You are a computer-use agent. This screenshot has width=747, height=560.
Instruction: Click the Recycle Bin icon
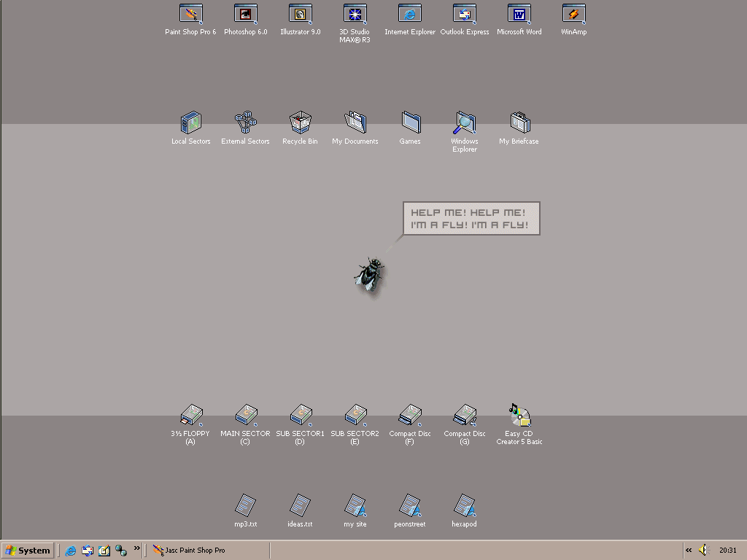pyautogui.click(x=301, y=122)
